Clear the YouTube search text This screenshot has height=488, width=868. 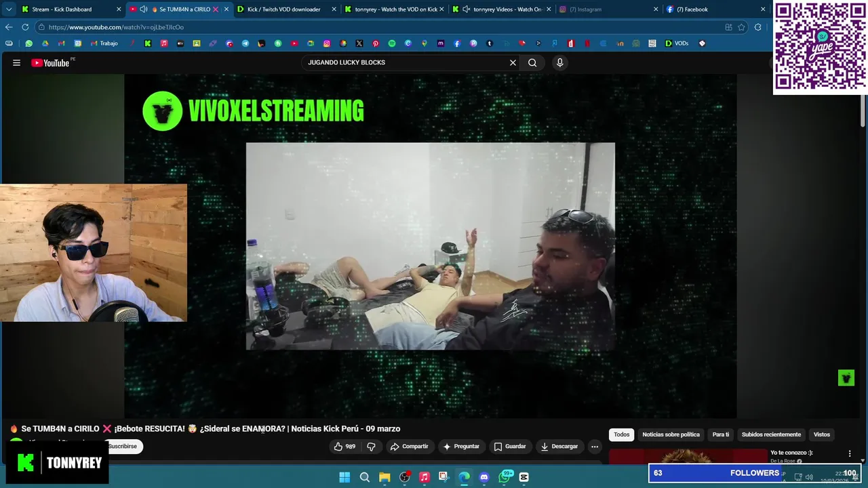[513, 62]
